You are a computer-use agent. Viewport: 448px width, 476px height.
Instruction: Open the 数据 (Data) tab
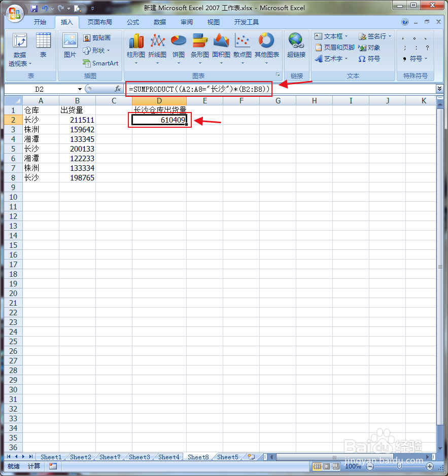160,22
